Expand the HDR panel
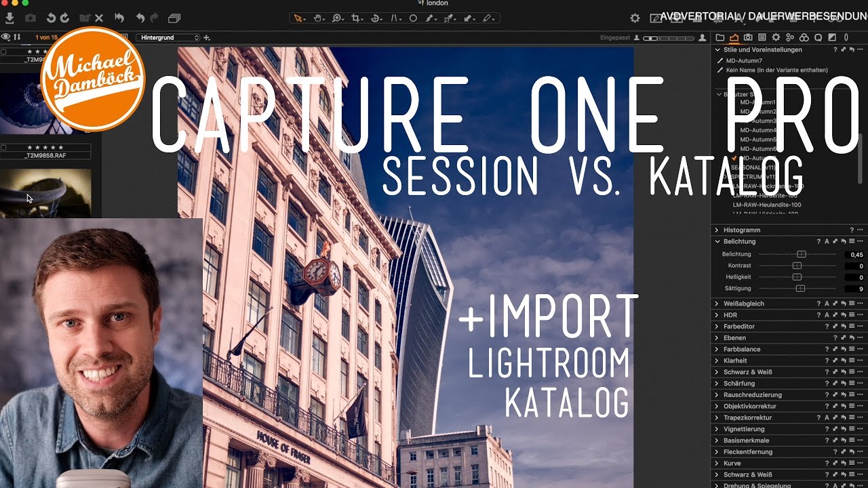Screen dimensions: 868x488 click(x=717, y=315)
